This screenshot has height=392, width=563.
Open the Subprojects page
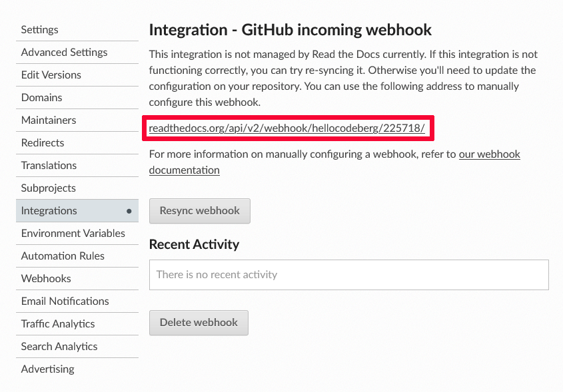point(47,188)
